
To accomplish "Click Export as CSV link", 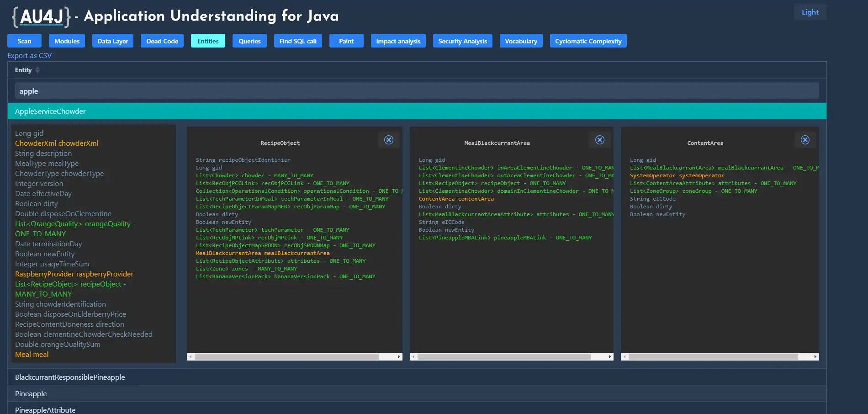I will [29, 55].
